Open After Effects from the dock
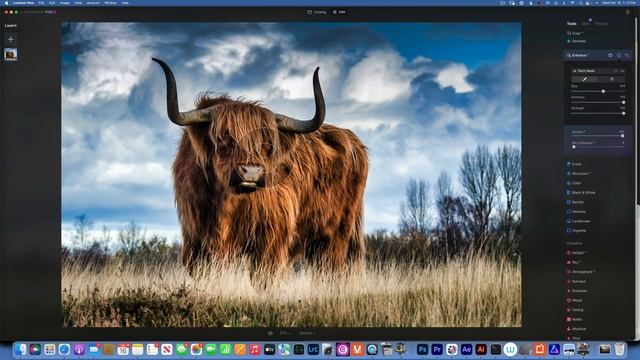Image resolution: width=640 pixels, height=360 pixels. click(x=466, y=349)
